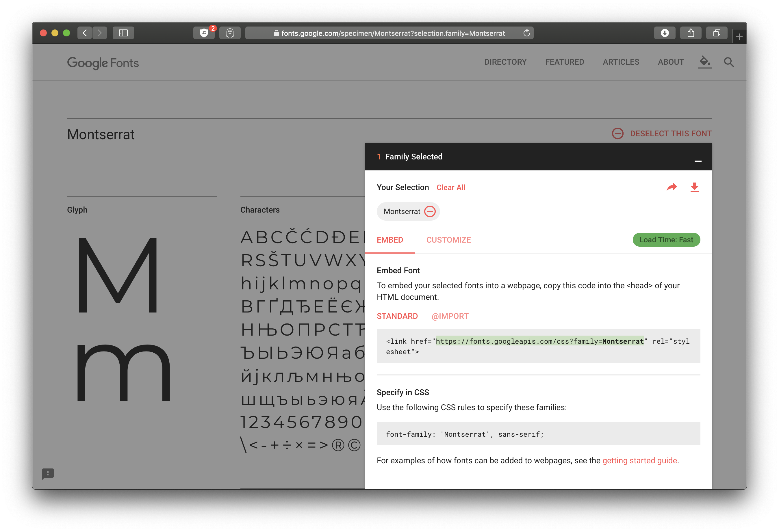This screenshot has height=532, width=779.
Task: Switch to the CUSTOMIZE tab
Action: [448, 239]
